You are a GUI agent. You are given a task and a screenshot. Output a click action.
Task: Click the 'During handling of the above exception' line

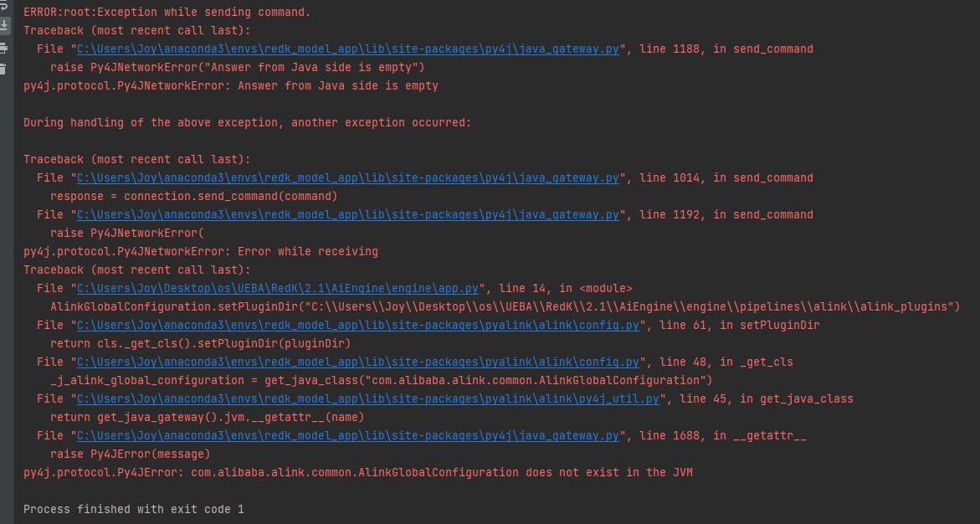[x=248, y=122]
